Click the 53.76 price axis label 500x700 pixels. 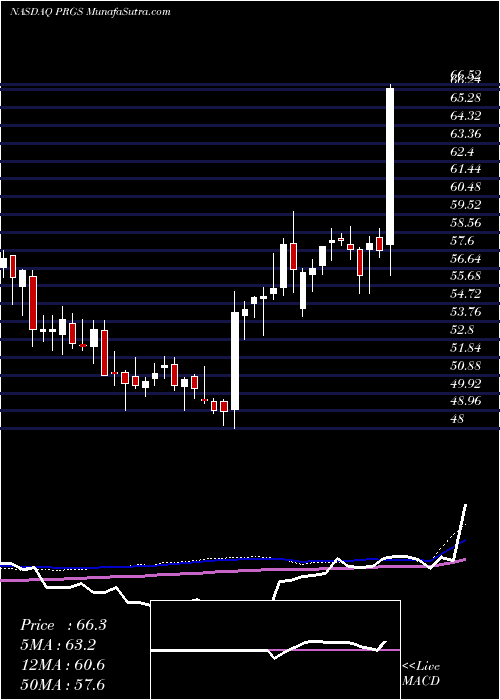tap(466, 312)
